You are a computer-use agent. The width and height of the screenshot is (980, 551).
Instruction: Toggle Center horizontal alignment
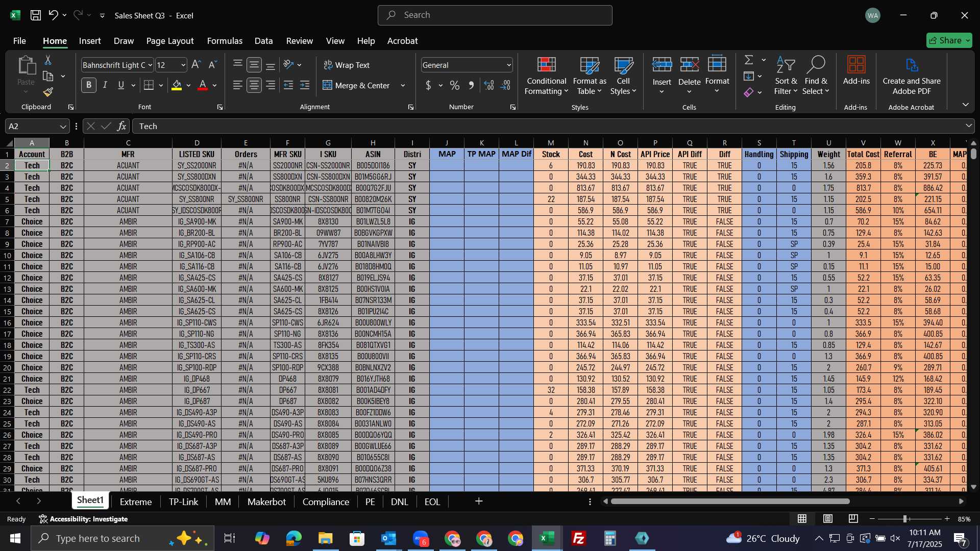(x=254, y=85)
